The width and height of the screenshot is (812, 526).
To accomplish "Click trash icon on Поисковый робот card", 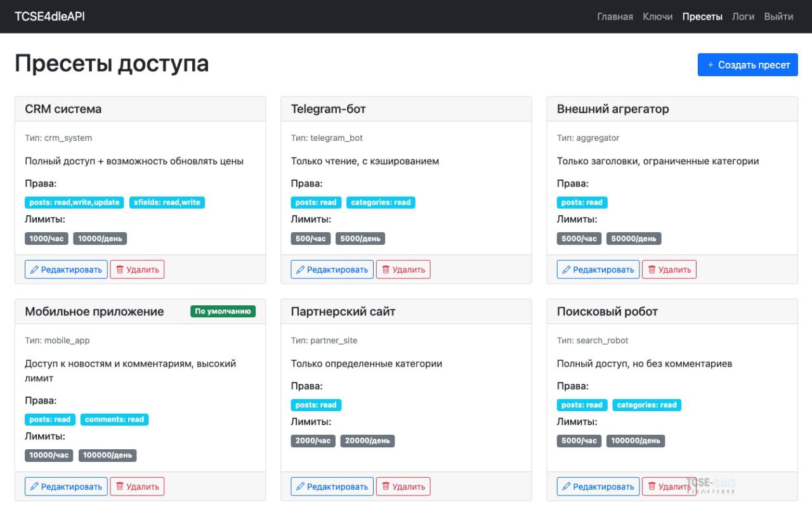I will point(652,487).
